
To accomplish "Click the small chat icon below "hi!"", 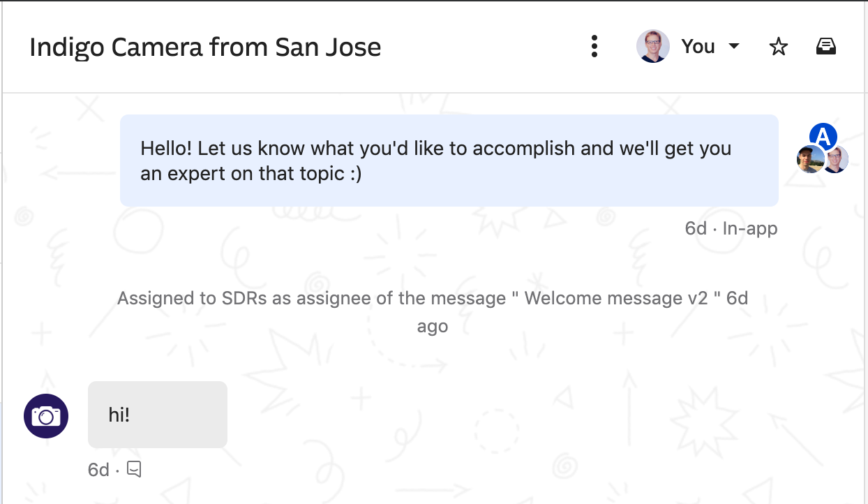I will click(x=135, y=470).
